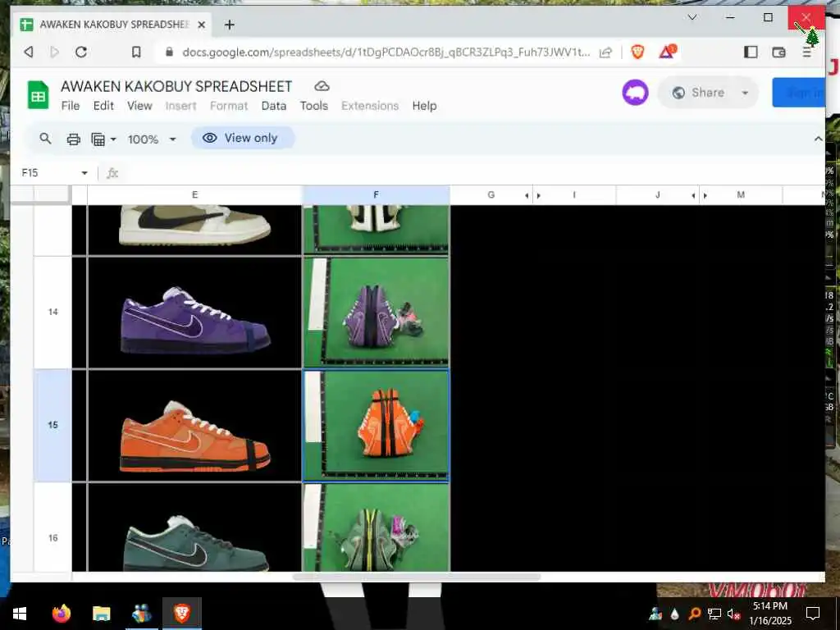
Task: Click the share page icon in address bar
Action: point(606,52)
